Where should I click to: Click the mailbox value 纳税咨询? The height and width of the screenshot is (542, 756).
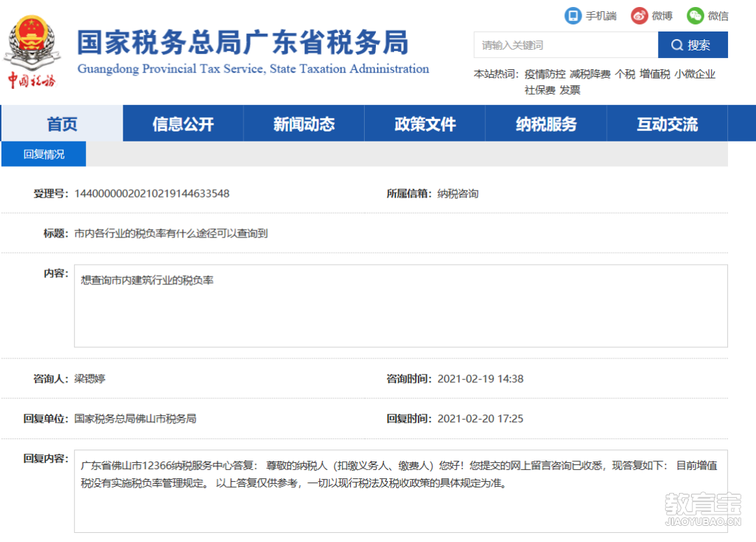[x=458, y=193]
